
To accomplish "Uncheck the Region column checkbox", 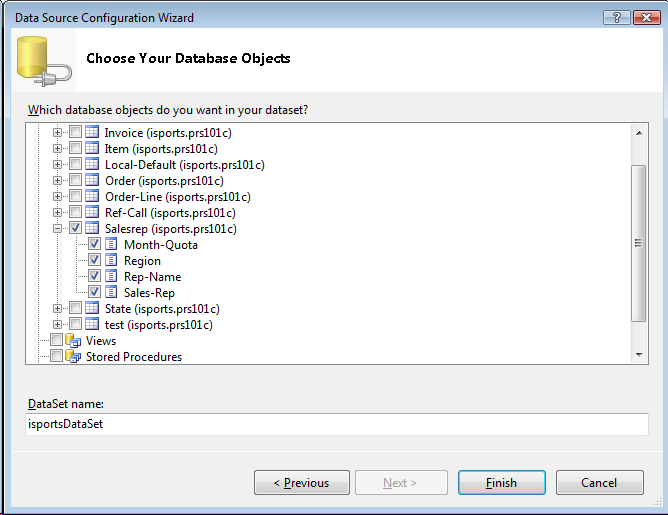I will coord(94,261).
